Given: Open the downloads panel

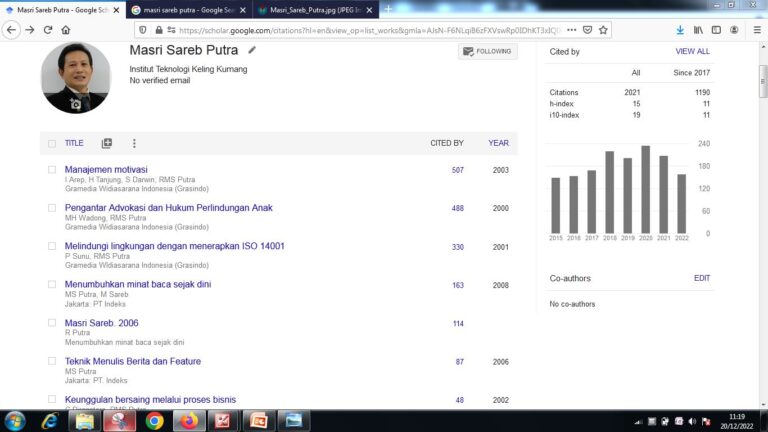Looking at the screenshot, I should (680, 30).
